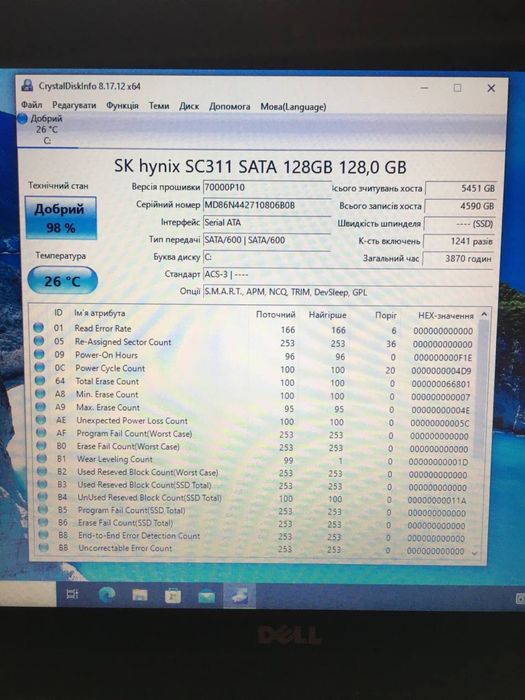Click the Добрий 98 % health status button
The height and width of the screenshot is (700, 525).
point(61,218)
